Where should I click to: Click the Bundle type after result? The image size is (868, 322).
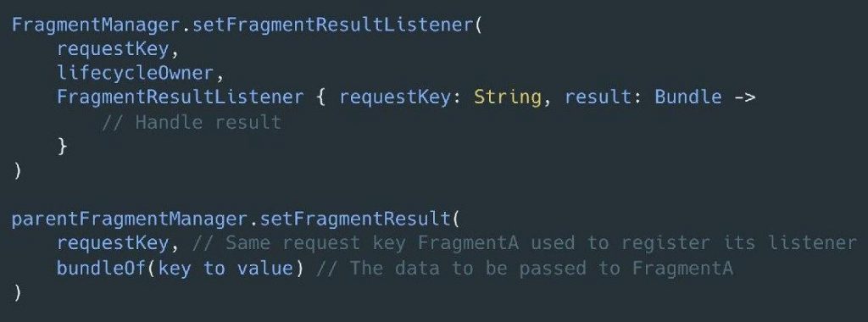point(688,97)
